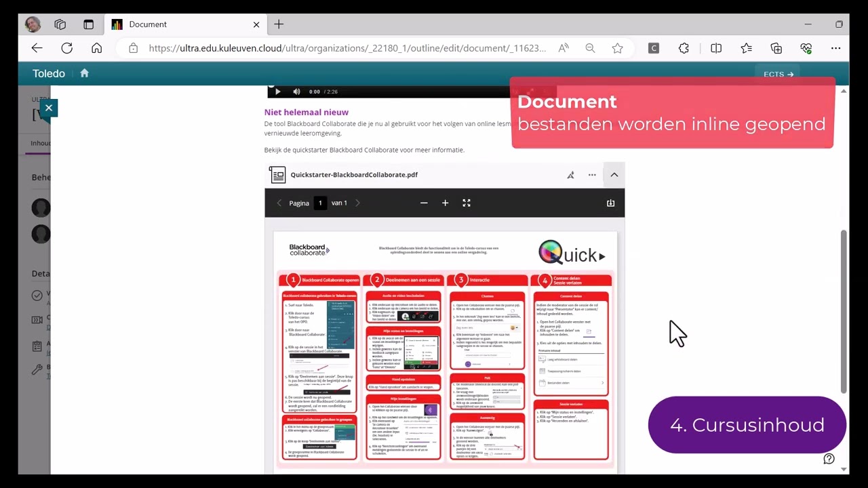The height and width of the screenshot is (488, 868).
Task: Open the browser home page
Action: point(96,48)
